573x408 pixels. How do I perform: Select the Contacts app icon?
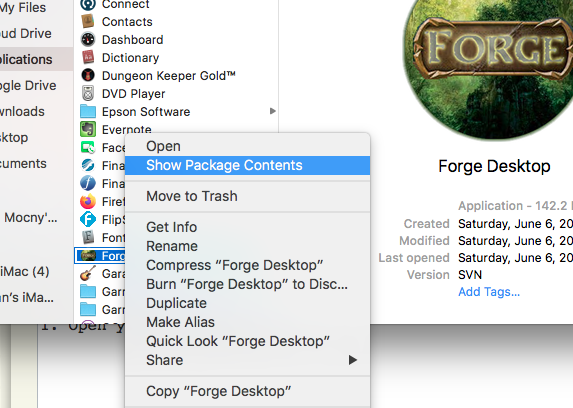tap(88, 21)
